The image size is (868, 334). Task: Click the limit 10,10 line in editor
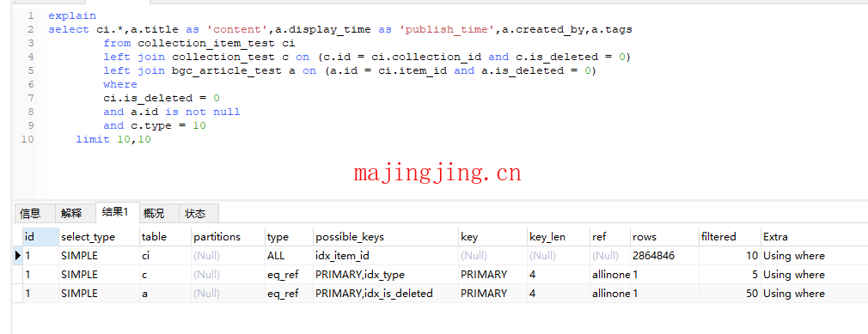point(113,139)
